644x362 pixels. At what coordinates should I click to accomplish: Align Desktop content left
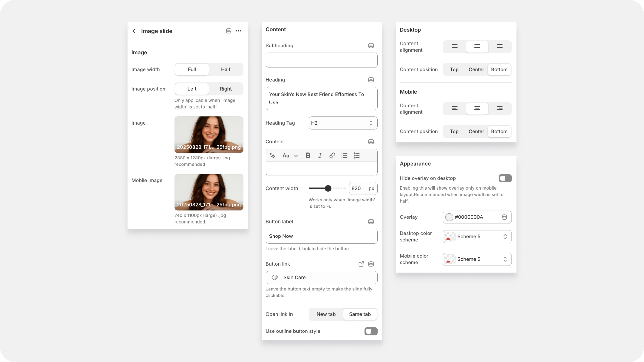[454, 47]
